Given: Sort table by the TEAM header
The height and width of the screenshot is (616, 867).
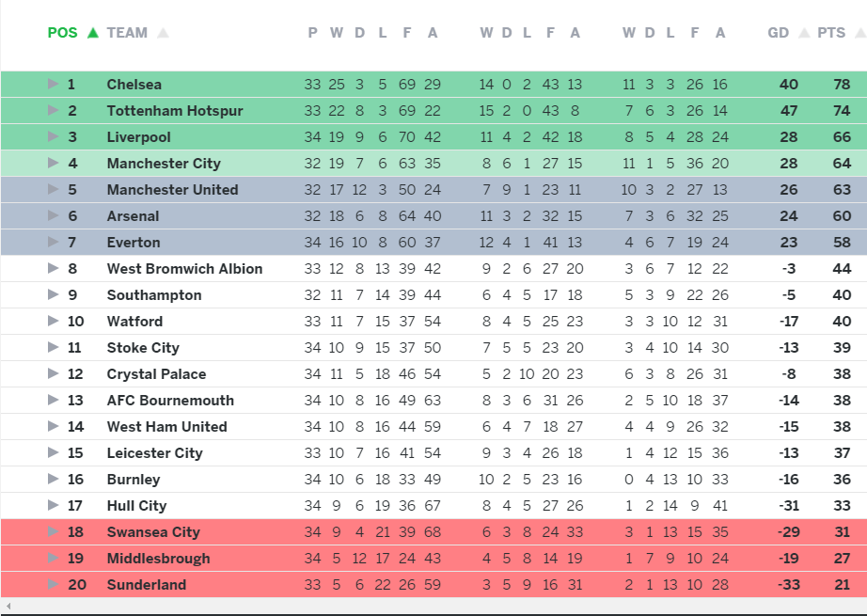Looking at the screenshot, I should (x=127, y=33).
